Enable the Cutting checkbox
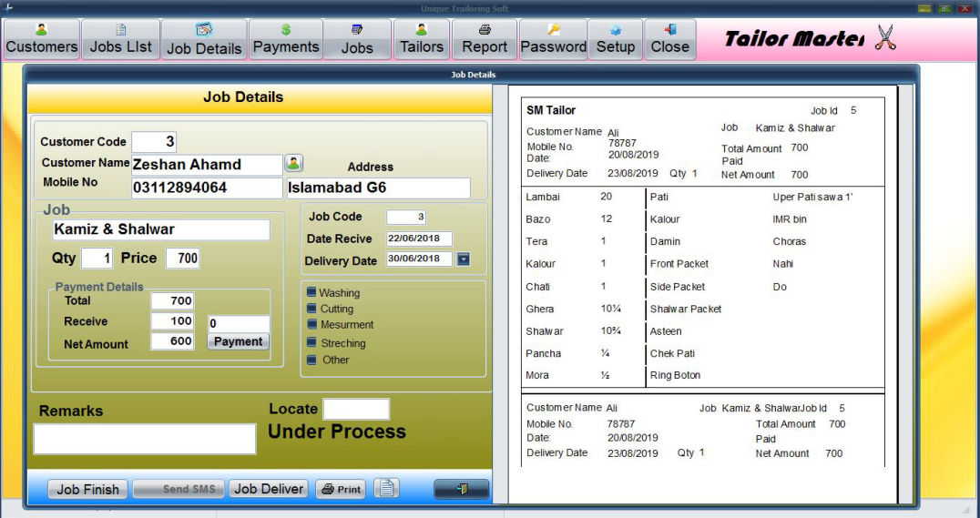Image resolution: width=980 pixels, height=518 pixels. [311, 308]
